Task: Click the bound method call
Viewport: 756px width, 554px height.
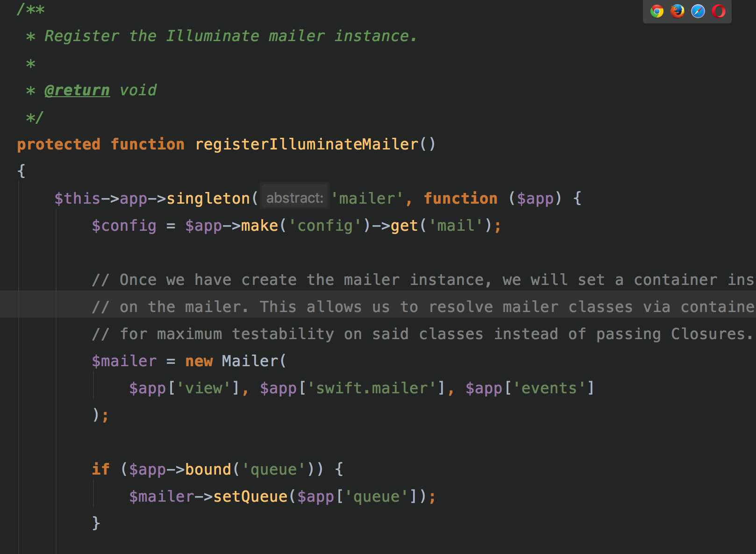Action: (208, 469)
